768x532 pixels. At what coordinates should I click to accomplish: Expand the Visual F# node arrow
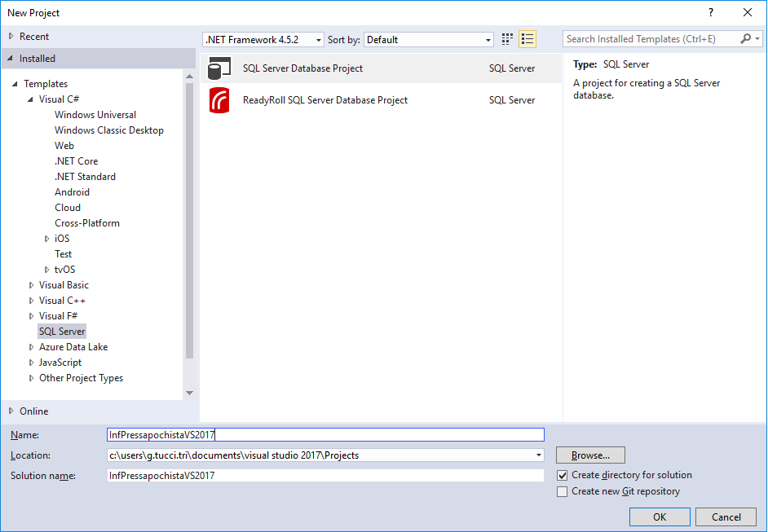(31, 316)
